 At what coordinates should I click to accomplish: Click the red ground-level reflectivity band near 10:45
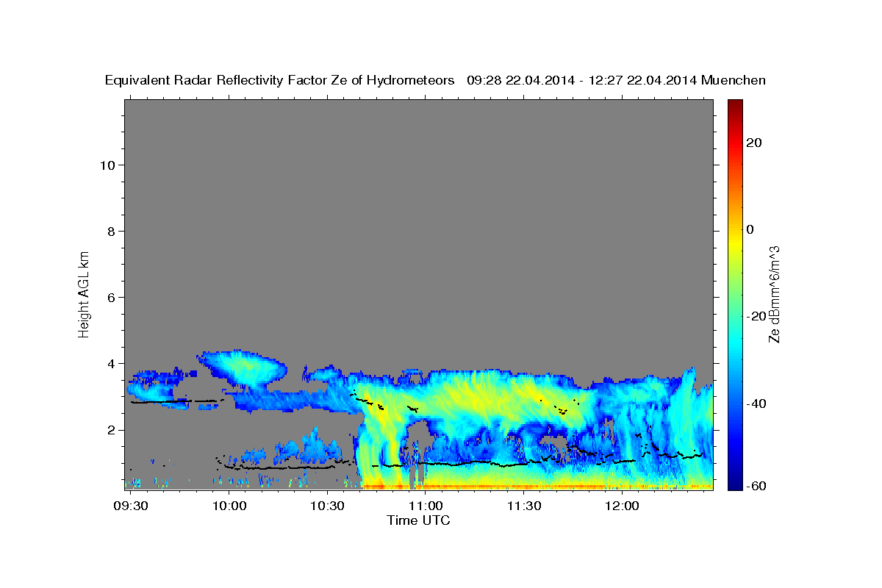(382, 487)
